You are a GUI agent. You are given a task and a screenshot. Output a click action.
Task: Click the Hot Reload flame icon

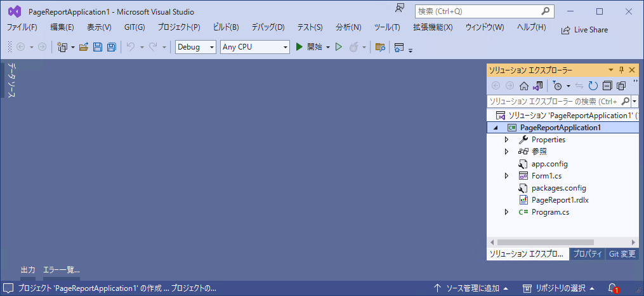(x=353, y=47)
